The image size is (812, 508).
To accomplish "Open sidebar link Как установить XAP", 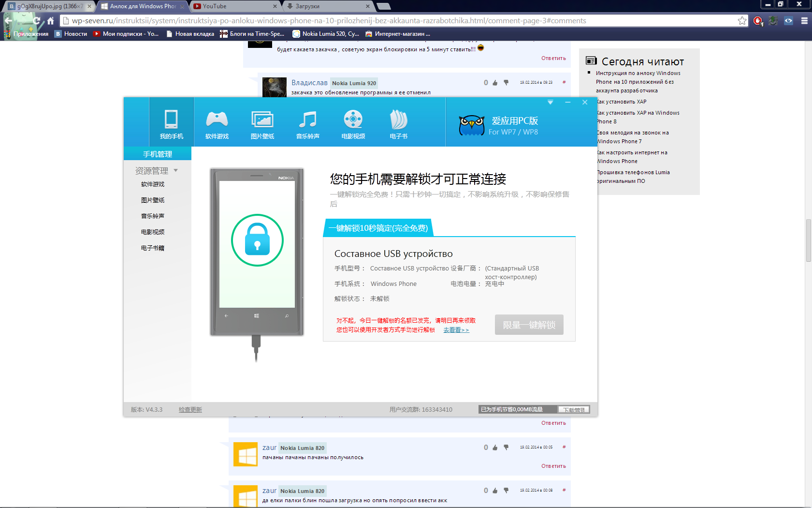I will tap(622, 102).
